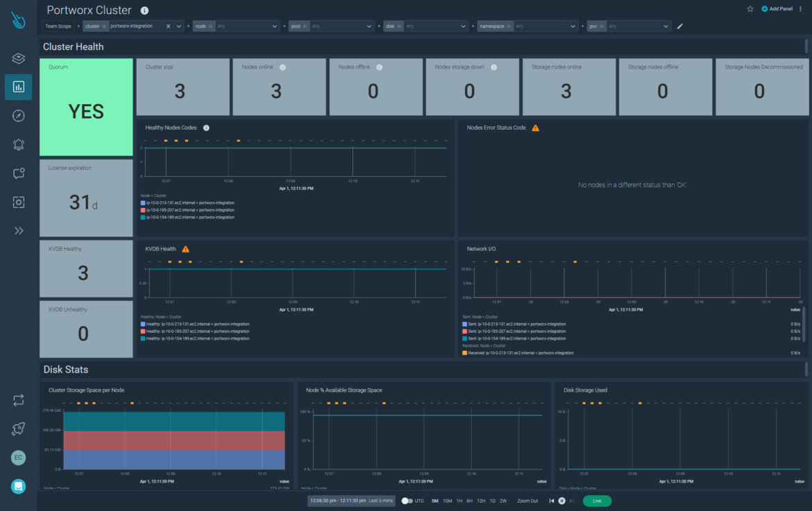Click the Events speech bubble icon
The height and width of the screenshot is (511, 812).
click(x=18, y=173)
